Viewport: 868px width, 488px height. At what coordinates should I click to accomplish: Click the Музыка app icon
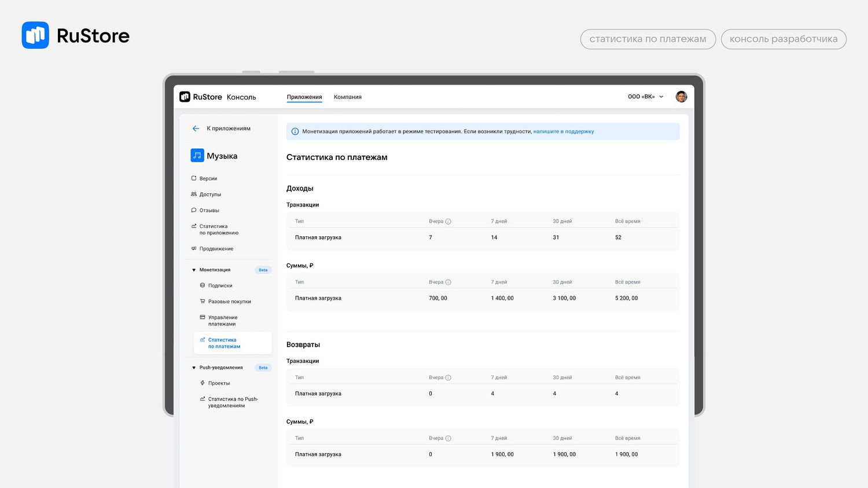tap(197, 156)
